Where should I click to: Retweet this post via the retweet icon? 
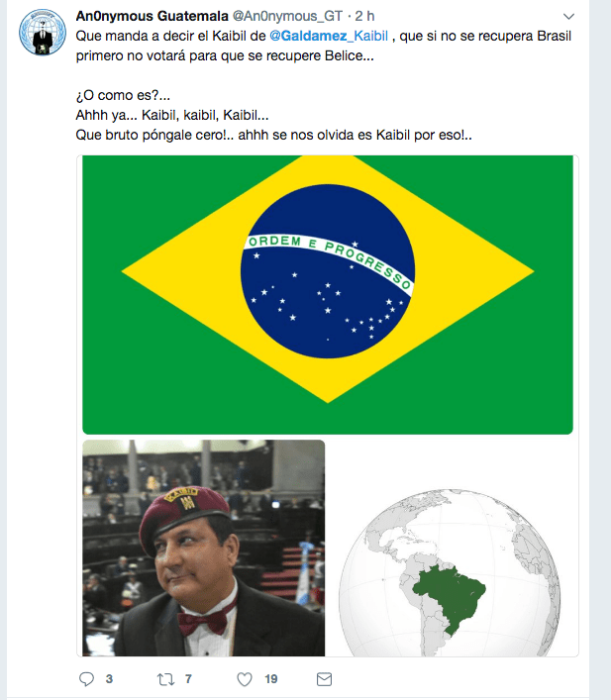165,679
